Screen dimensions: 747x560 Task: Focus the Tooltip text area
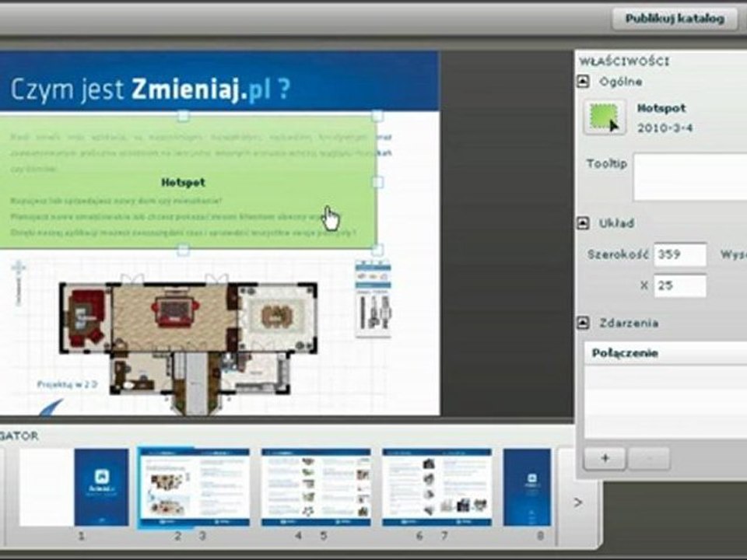690,177
